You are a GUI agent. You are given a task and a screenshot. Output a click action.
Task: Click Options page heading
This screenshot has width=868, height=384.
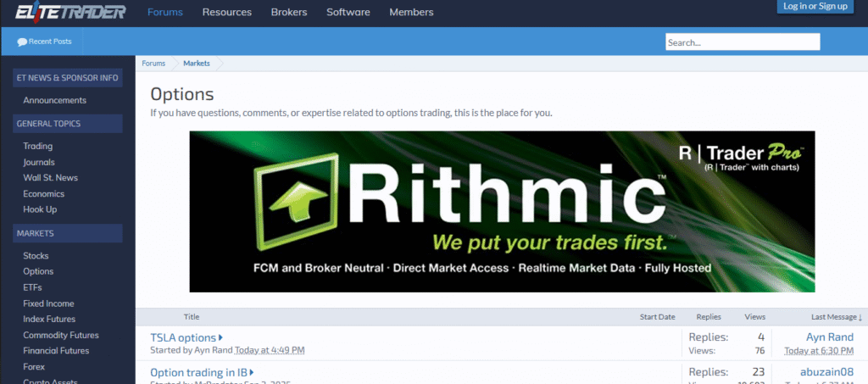[182, 94]
